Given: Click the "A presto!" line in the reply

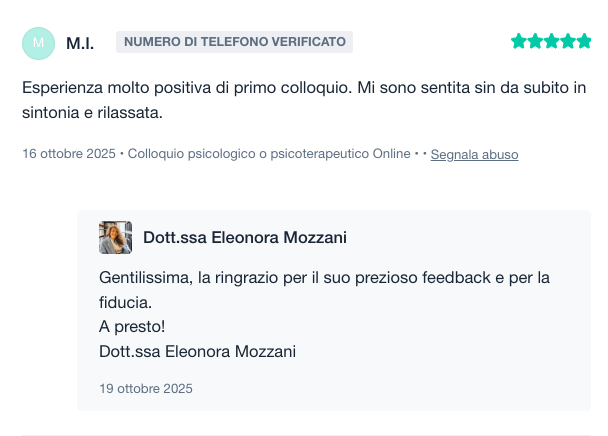Looking at the screenshot, I should pyautogui.click(x=132, y=326).
